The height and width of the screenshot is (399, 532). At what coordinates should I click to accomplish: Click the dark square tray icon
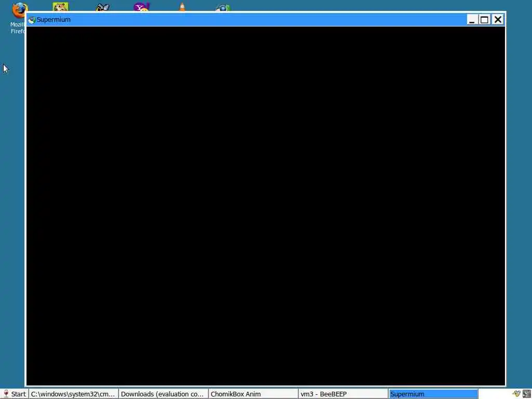527,394
